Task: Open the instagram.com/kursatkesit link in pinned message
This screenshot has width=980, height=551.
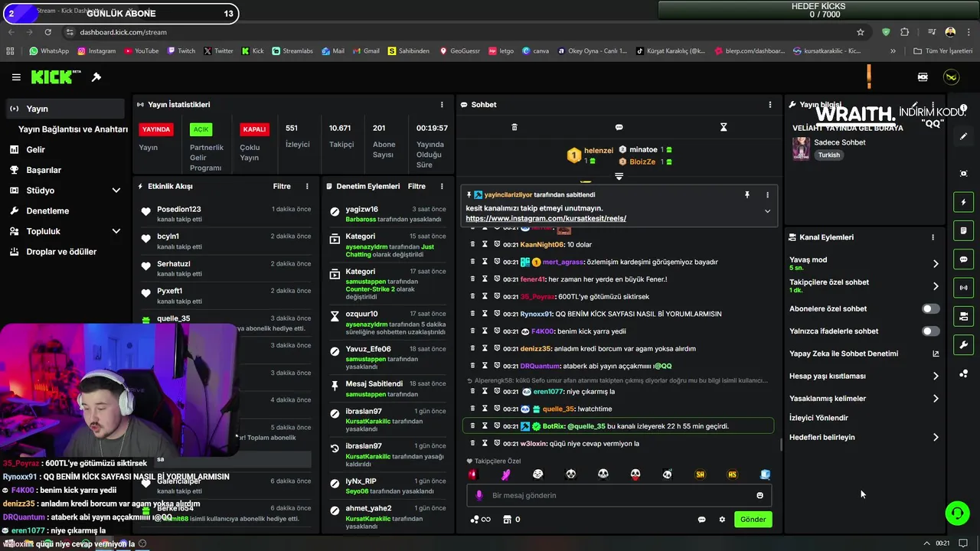Action: point(546,218)
